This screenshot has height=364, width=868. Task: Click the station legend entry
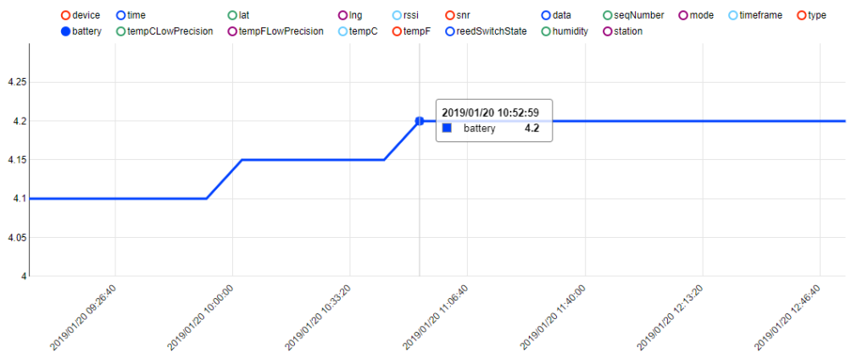point(608,31)
